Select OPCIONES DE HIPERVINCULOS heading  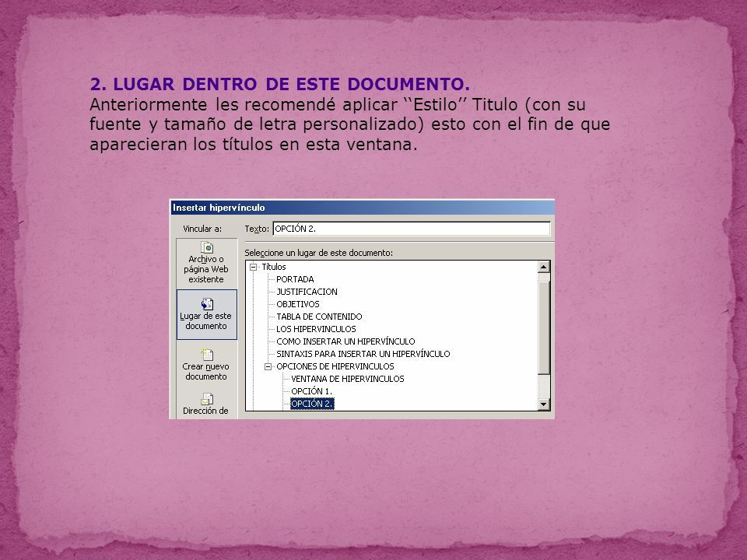click(335, 366)
